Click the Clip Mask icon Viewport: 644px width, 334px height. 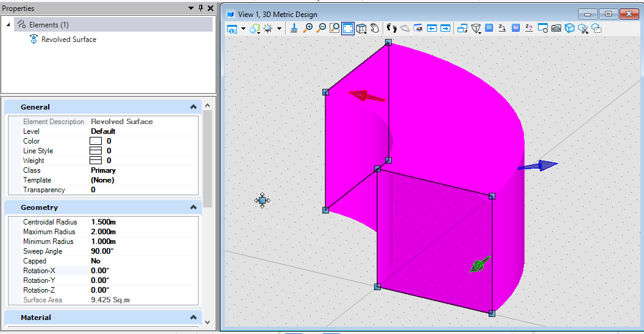pyautogui.click(x=596, y=29)
